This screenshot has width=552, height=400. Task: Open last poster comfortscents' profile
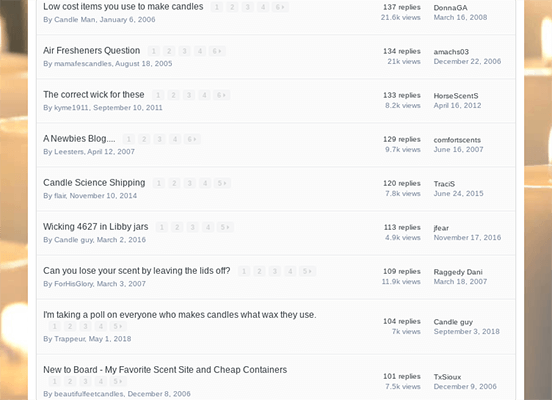(457, 140)
